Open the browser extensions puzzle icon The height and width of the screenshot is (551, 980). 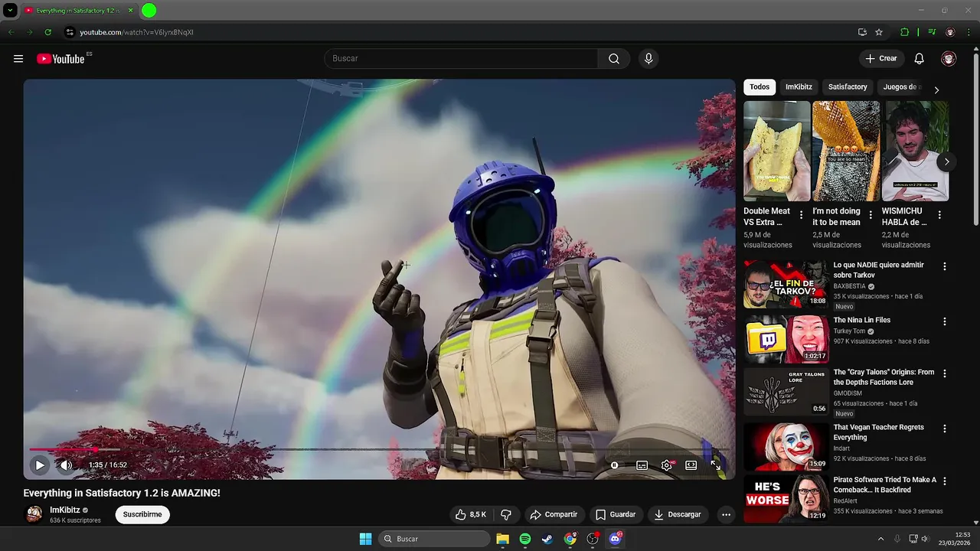click(904, 32)
